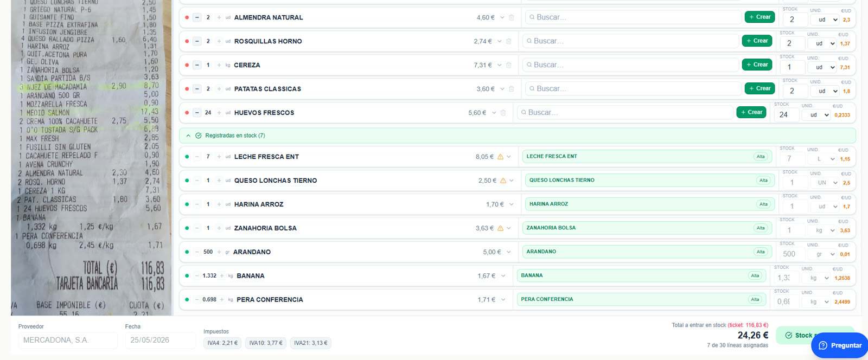This screenshot has width=868, height=360.
Task: Click stock input showing 24 for HUEVOS
Action: point(787,115)
